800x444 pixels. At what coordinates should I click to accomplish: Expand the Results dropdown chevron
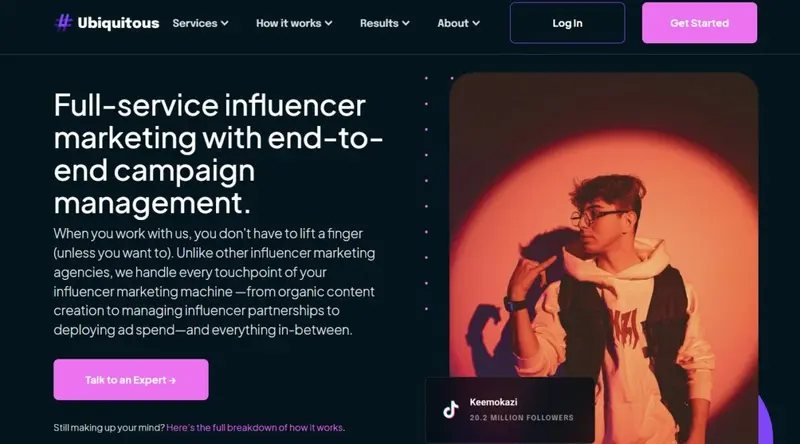tap(406, 23)
